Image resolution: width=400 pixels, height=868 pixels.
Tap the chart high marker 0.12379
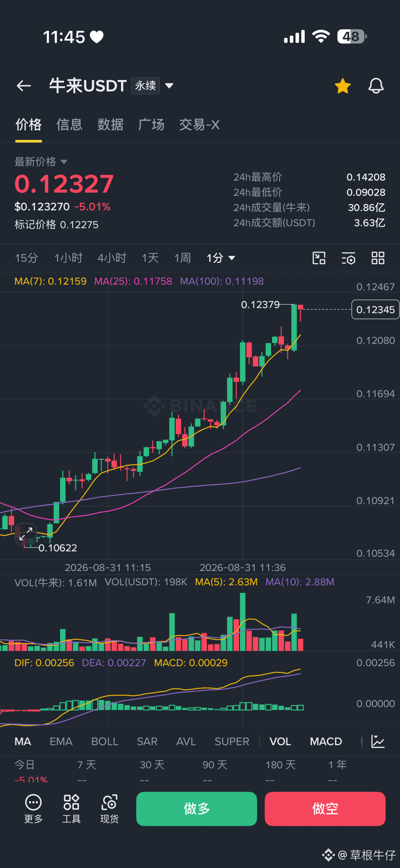pyautogui.click(x=260, y=305)
